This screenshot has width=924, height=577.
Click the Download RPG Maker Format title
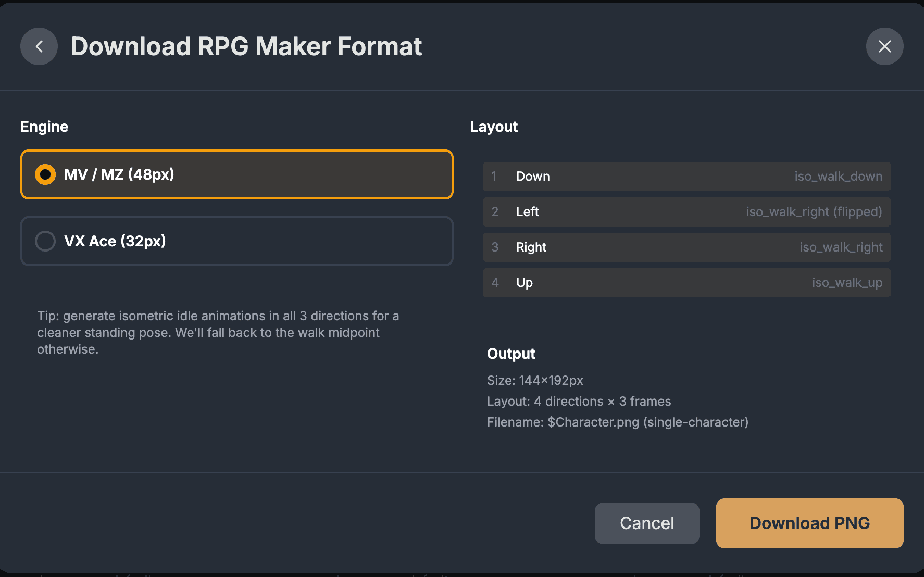click(246, 46)
